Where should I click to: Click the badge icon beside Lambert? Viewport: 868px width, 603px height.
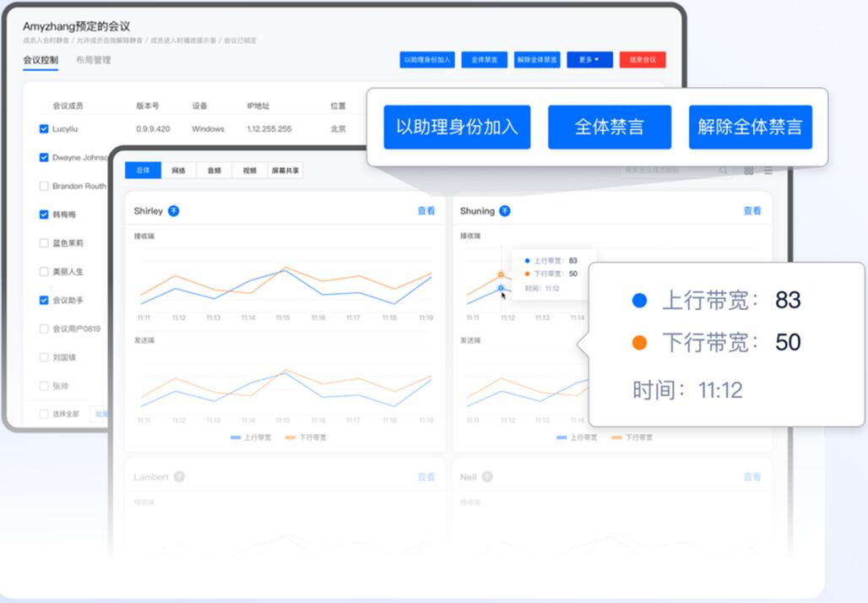tap(179, 477)
